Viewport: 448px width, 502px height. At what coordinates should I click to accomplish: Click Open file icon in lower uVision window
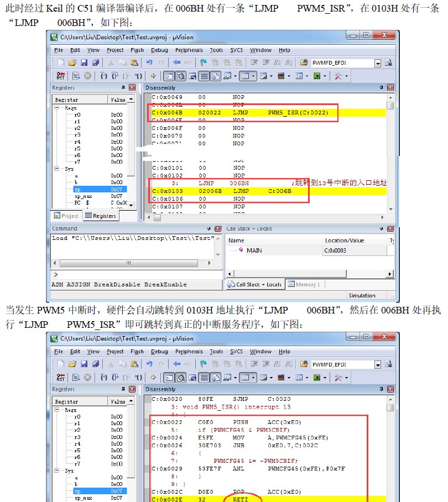(x=72, y=364)
